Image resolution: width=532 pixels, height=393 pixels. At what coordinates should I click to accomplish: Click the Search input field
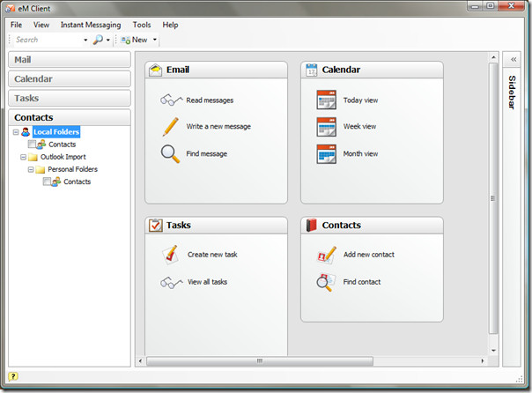[48, 40]
